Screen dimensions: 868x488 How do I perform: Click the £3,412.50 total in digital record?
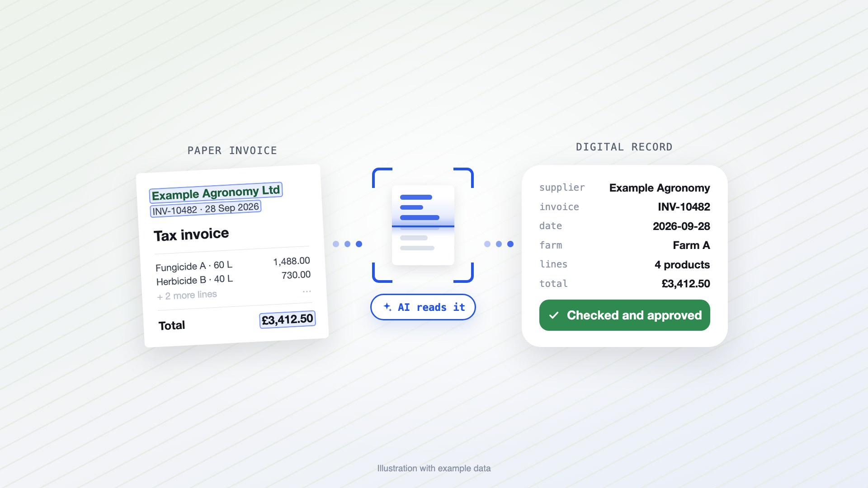coord(686,284)
